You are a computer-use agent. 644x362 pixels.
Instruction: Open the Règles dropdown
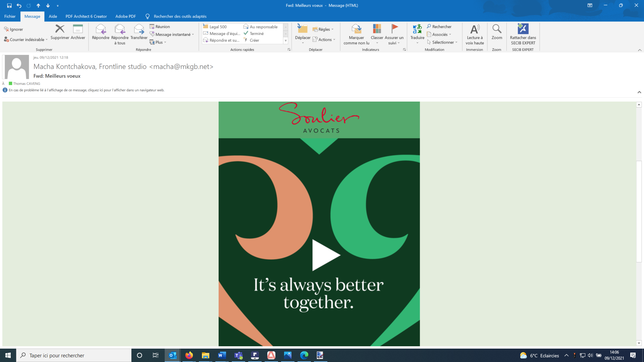pyautogui.click(x=323, y=29)
